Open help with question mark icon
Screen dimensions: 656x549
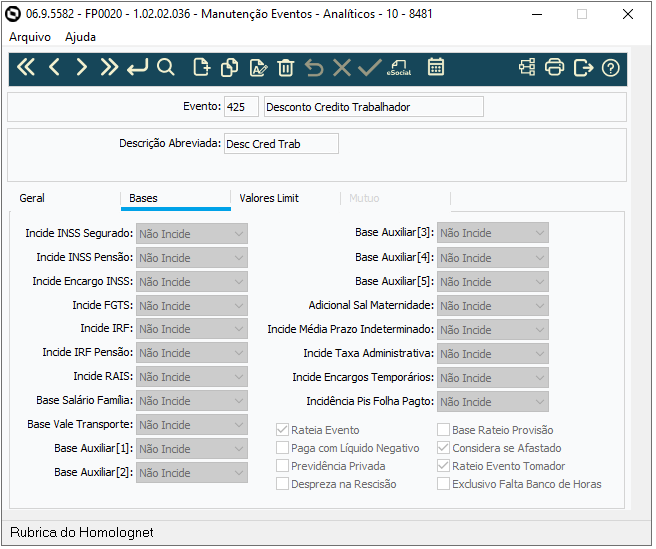pyautogui.click(x=611, y=68)
